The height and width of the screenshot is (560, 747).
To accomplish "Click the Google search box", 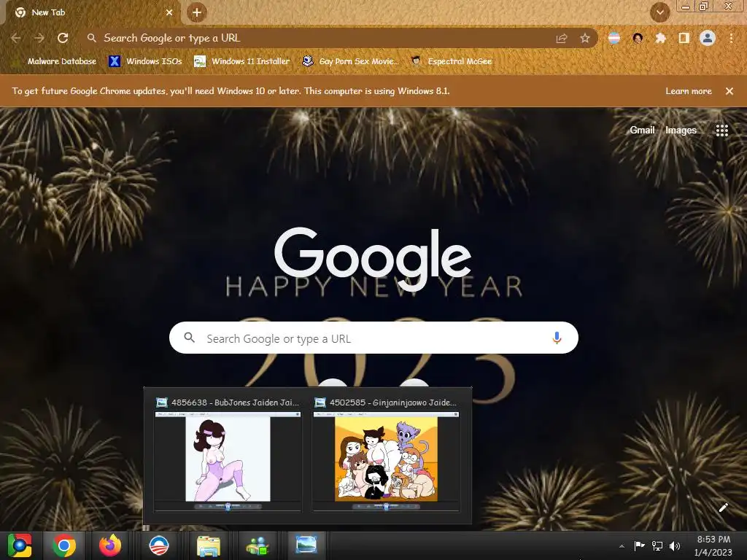I will (x=373, y=338).
